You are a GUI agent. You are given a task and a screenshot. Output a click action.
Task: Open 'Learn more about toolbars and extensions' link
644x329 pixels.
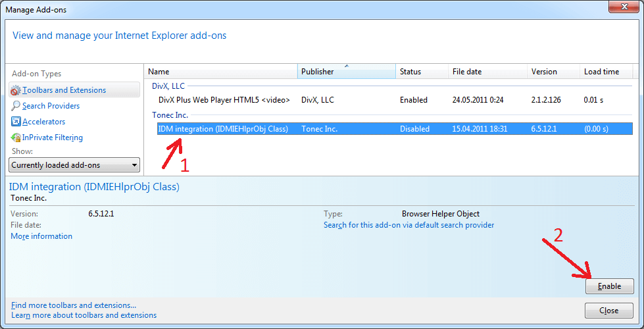[84, 315]
